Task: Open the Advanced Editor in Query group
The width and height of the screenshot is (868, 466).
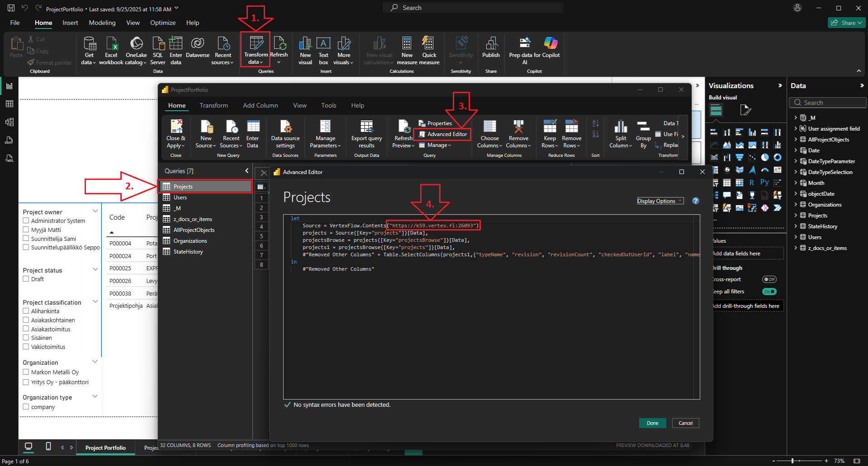Action: tap(442, 134)
